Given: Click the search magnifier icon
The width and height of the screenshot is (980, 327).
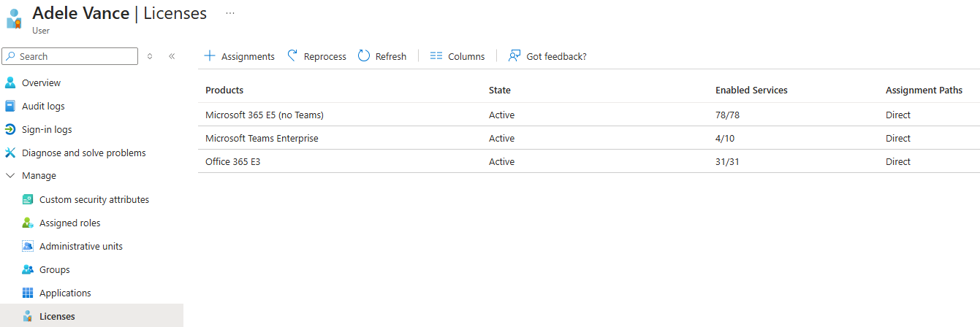Looking at the screenshot, I should [x=11, y=56].
